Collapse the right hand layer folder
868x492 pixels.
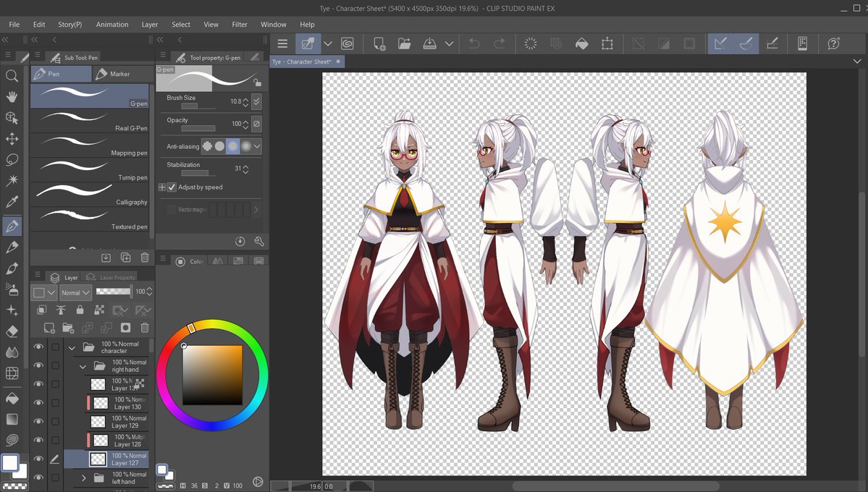[83, 366]
